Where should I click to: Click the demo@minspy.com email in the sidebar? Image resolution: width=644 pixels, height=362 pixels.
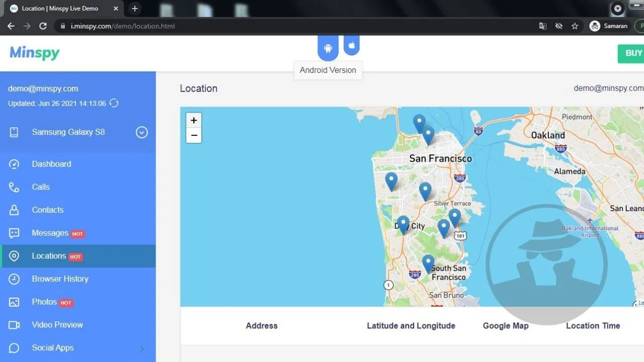point(43,88)
